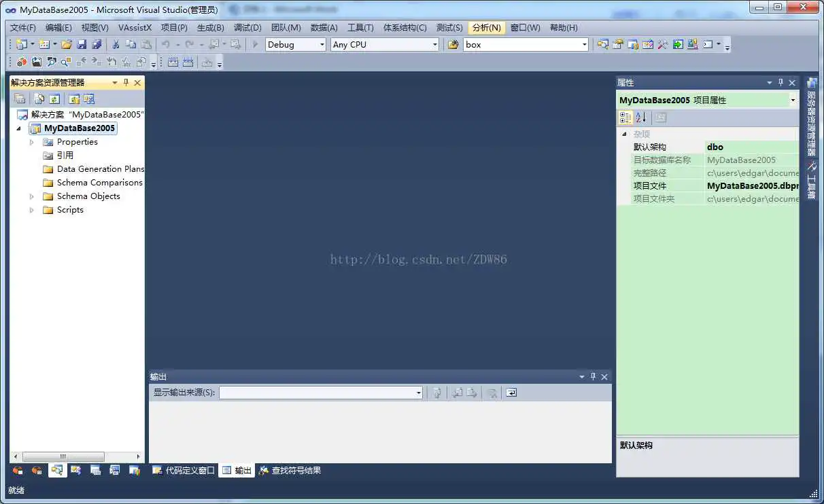
Task: Open the 'box' find combo box
Action: [x=585, y=45]
